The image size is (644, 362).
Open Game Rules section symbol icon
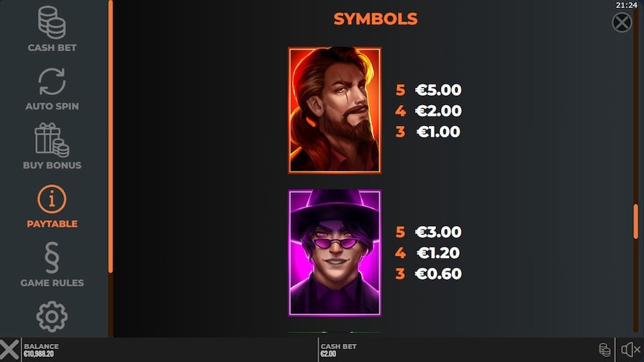tap(52, 258)
